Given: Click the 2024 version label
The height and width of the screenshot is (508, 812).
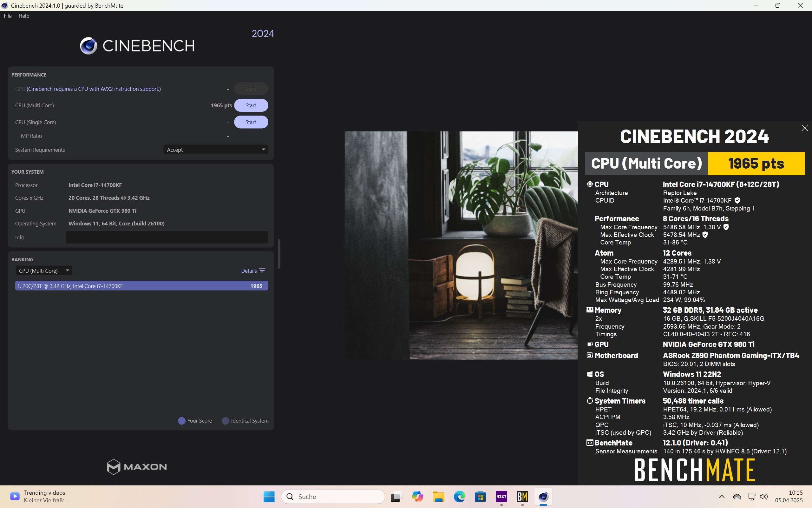Looking at the screenshot, I should (x=263, y=34).
